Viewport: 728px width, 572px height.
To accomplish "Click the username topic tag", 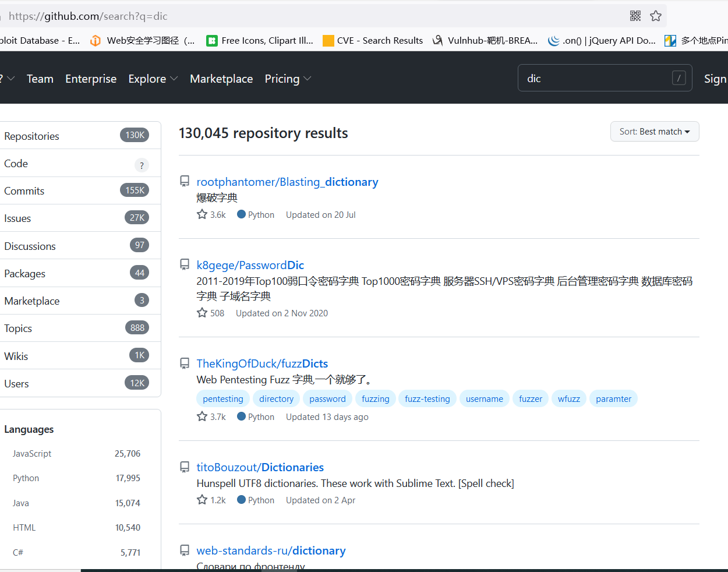I will (x=485, y=398).
